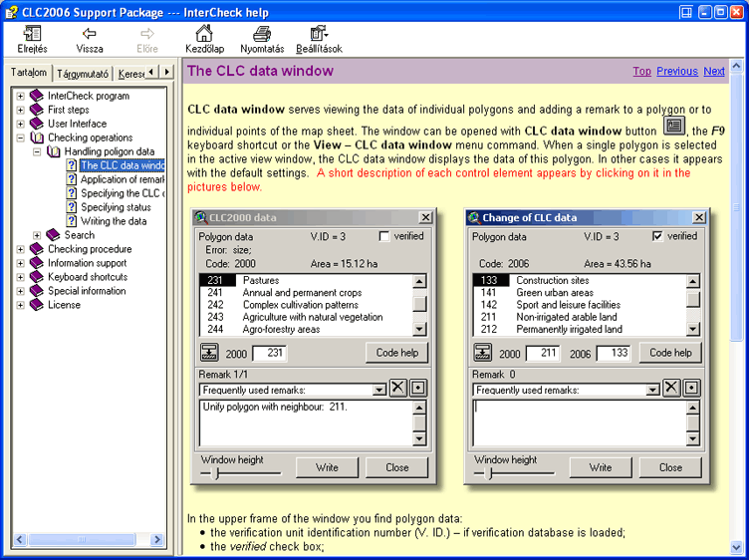The width and height of the screenshot is (749, 560).
Task: Expand the InterCheck program tree node
Action: pyautogui.click(x=20, y=97)
